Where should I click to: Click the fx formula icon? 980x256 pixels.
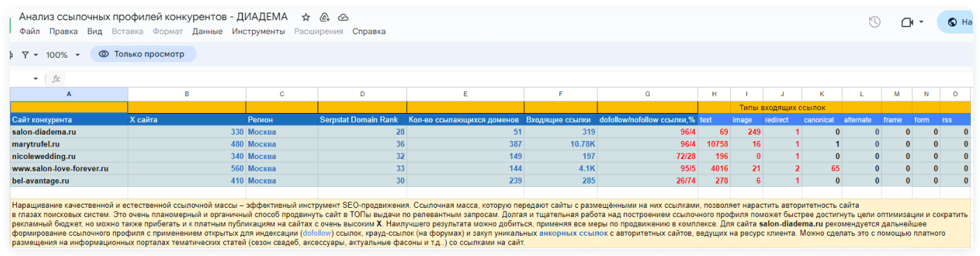57,79
